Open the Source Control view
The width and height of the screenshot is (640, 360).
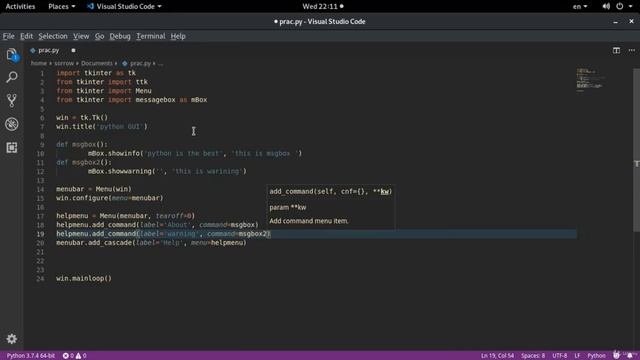(11, 100)
